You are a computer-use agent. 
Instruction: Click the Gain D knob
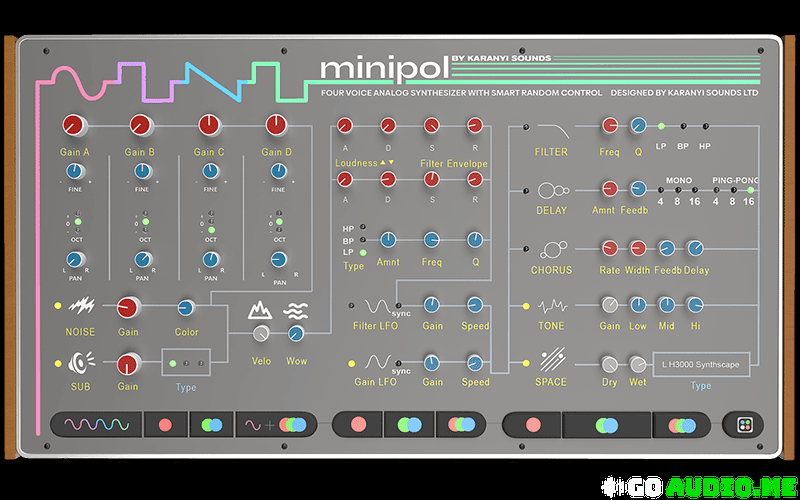point(276,125)
